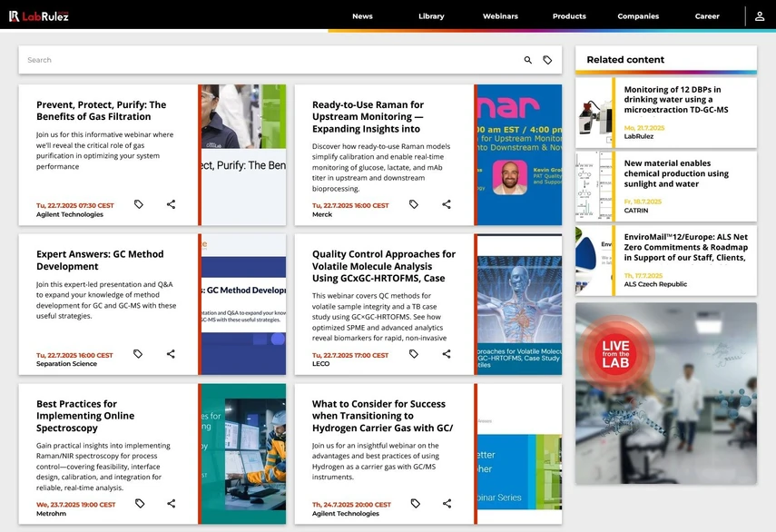Open 'What to Consider for Success' hydrogen webinar
Screen dimensions: 776x532
click(x=382, y=416)
